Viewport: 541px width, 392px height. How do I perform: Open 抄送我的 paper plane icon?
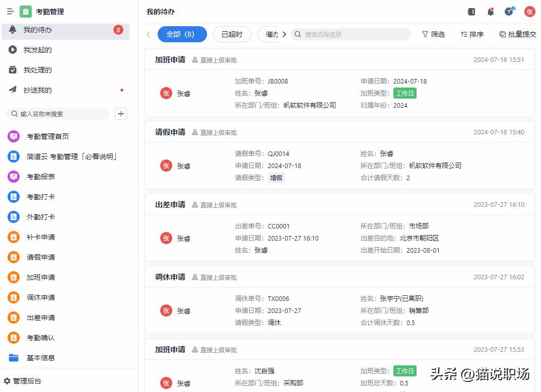[13, 90]
